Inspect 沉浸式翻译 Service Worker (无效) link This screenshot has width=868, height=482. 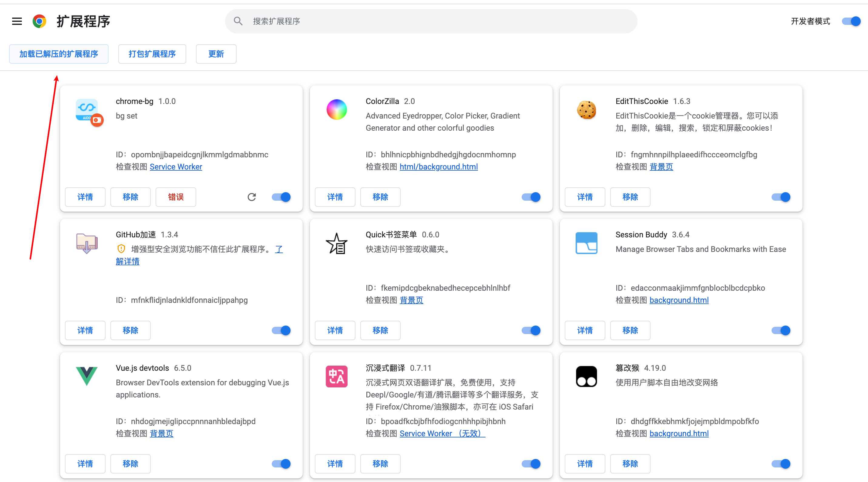pyautogui.click(x=442, y=433)
